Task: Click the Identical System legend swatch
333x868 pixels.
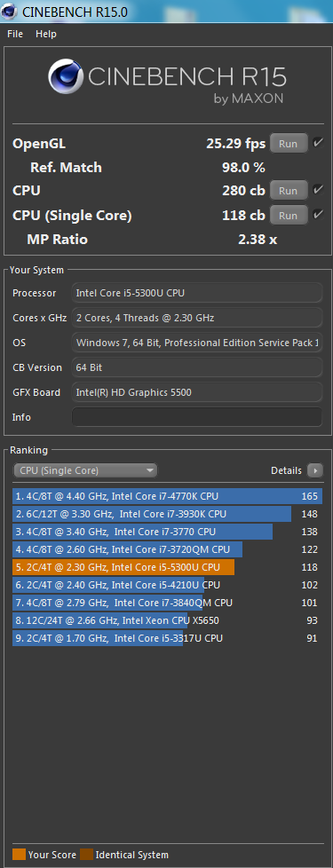Action: point(86,854)
